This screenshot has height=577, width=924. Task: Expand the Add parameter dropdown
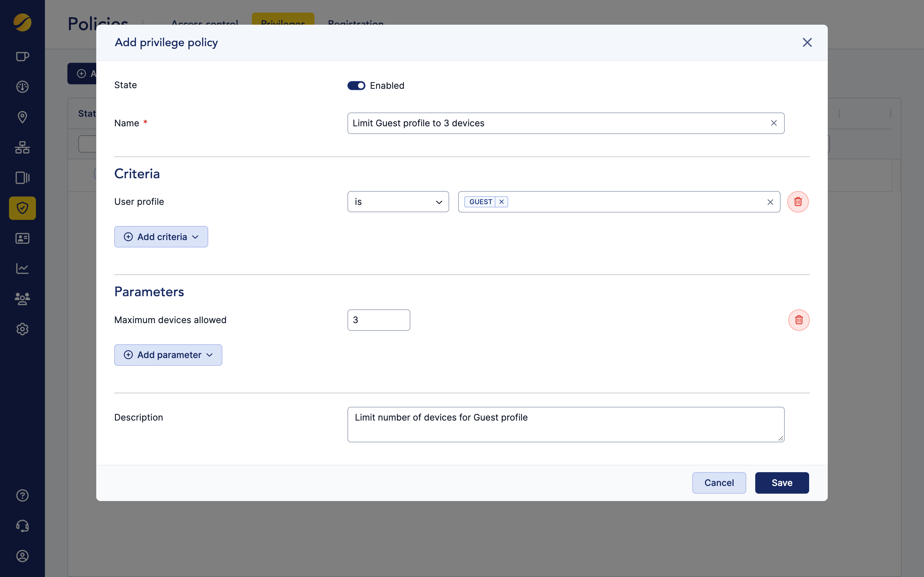tap(168, 355)
